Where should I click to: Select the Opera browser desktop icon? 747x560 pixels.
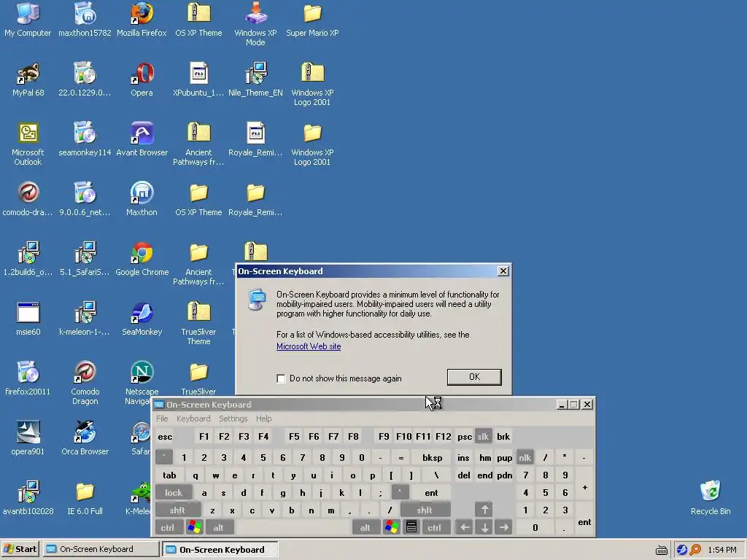pos(142,79)
